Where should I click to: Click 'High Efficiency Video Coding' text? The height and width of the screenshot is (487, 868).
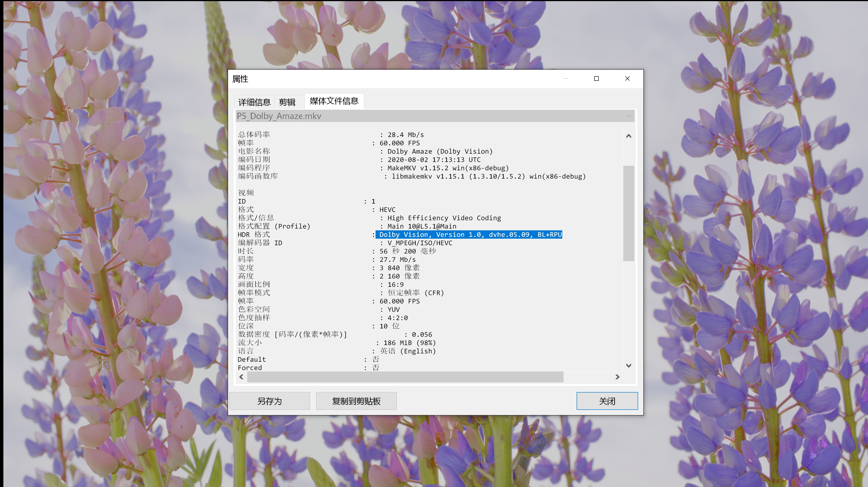(444, 218)
